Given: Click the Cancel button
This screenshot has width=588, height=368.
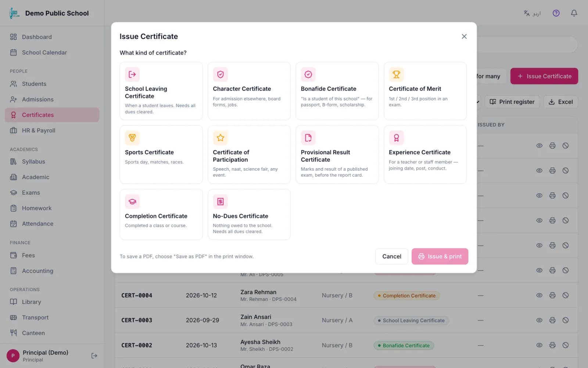Looking at the screenshot, I should (392, 256).
